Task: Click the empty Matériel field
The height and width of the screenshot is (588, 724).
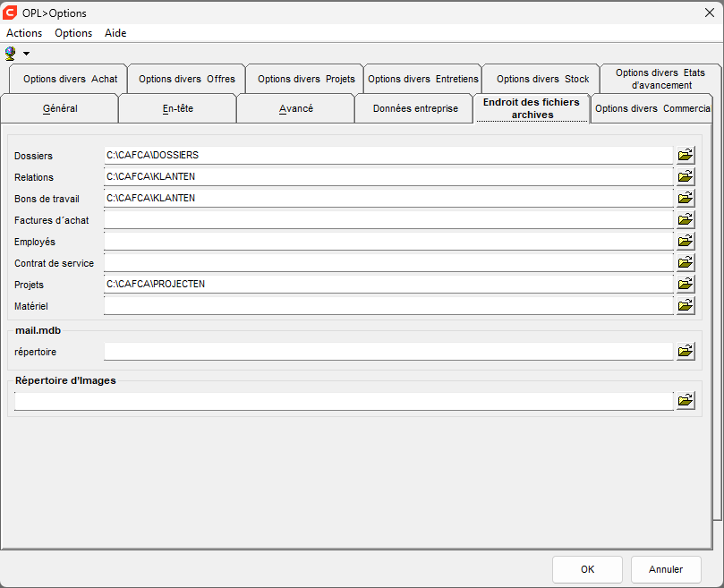Action: coord(388,305)
